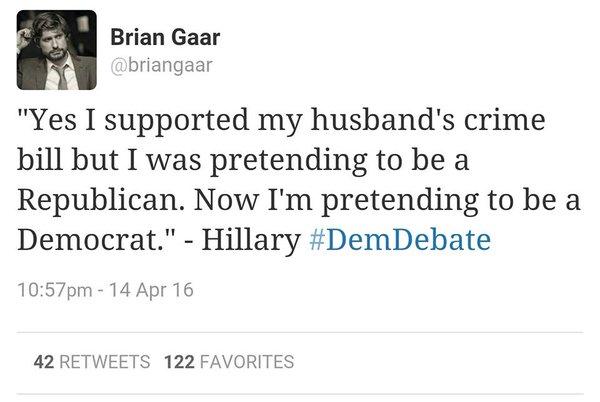Click the 10:57pm tweet time
Viewport: 600px width, 402px height.
coord(54,291)
